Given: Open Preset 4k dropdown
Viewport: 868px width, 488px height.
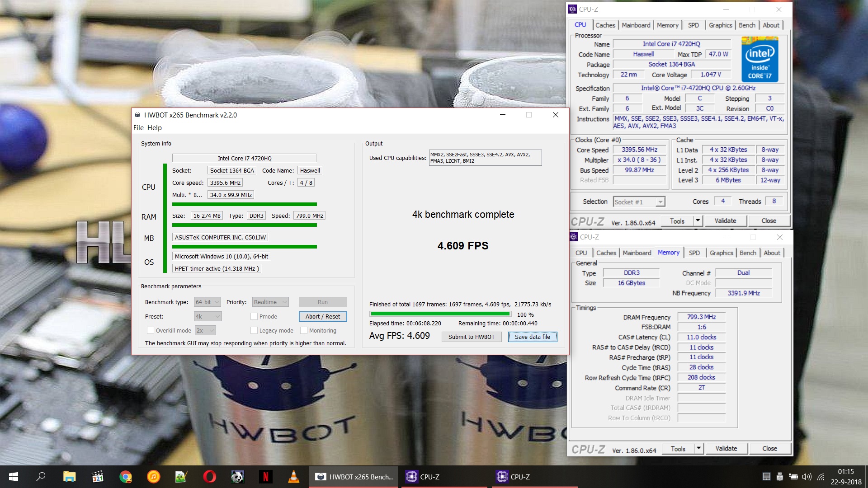Looking at the screenshot, I should 208,316.
